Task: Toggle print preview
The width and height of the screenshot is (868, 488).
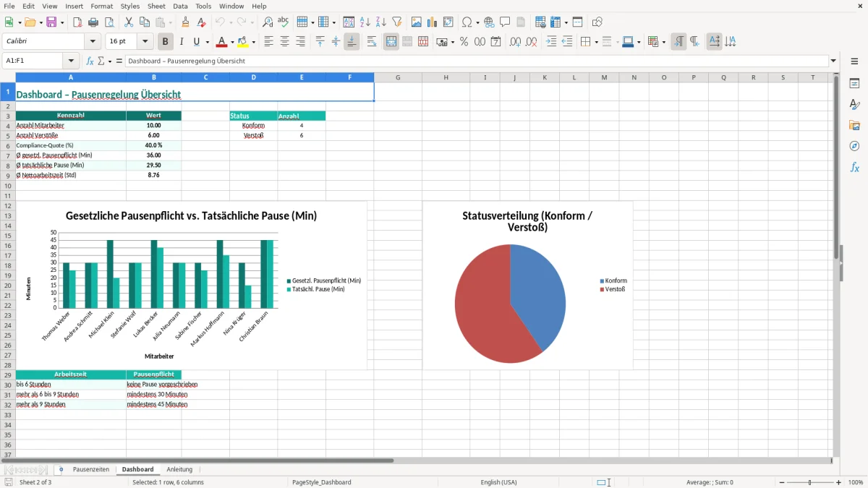Action: [x=108, y=22]
